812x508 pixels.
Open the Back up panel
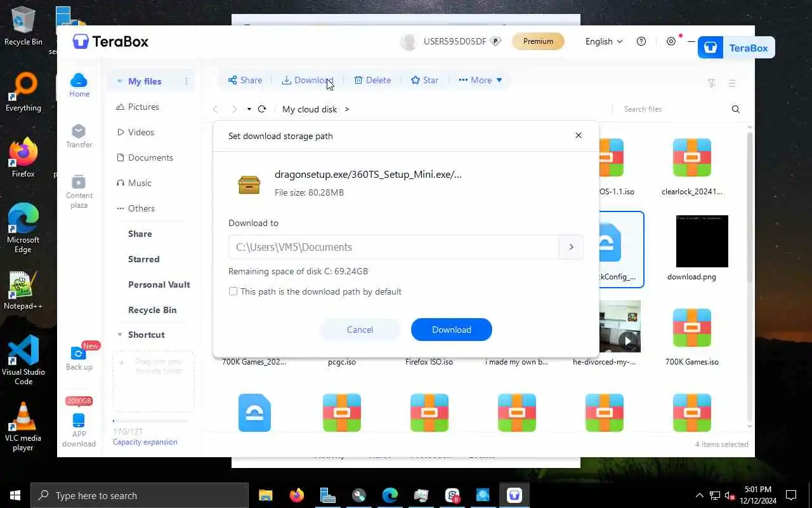pos(79,359)
